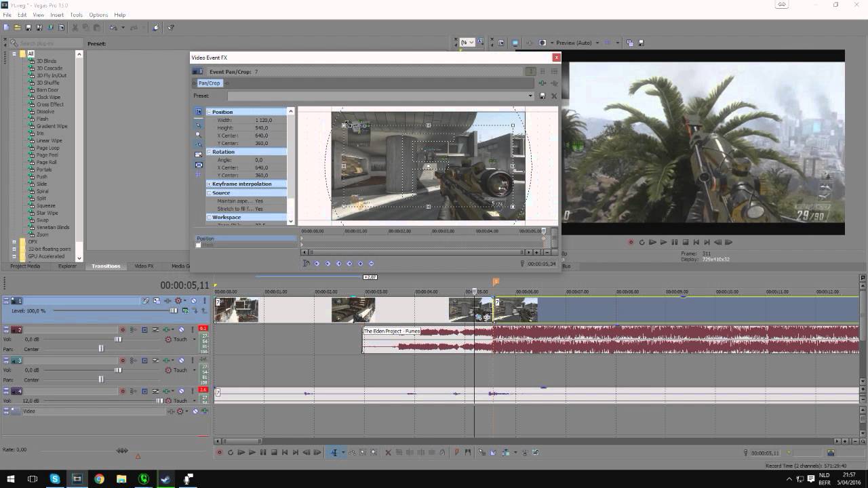
Task: Select the Cross Effect transition
Action: tap(50, 104)
